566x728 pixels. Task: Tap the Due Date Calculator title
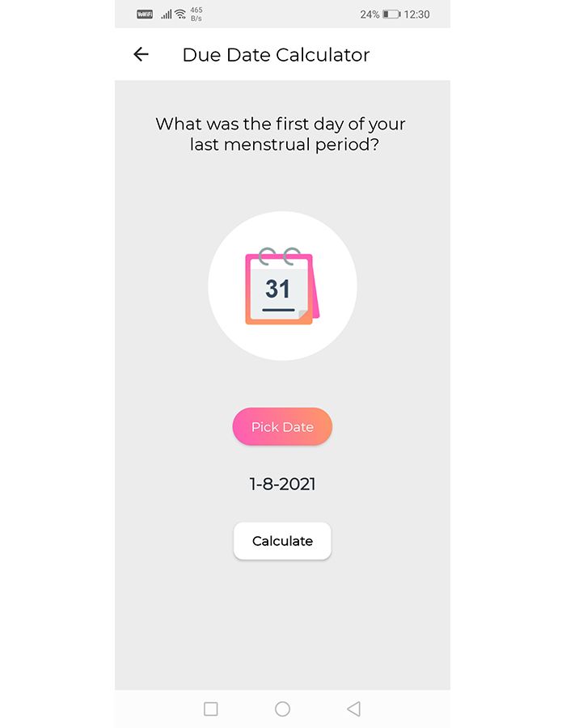tap(276, 55)
